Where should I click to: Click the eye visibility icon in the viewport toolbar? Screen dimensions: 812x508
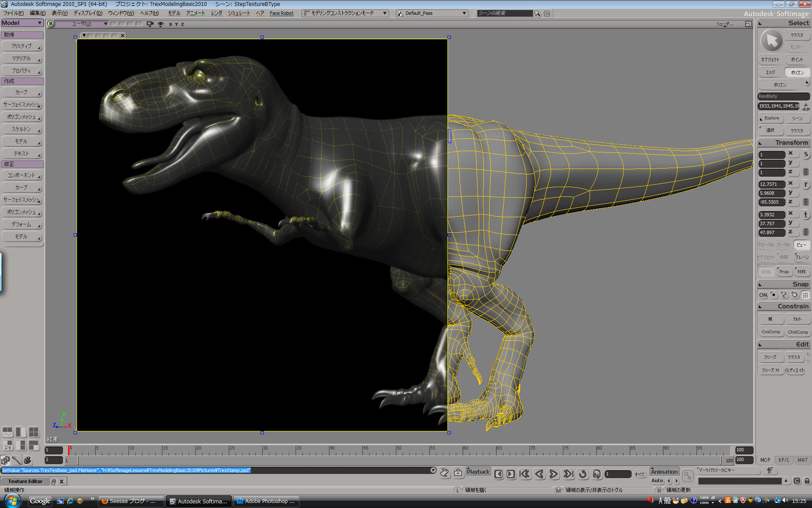click(160, 24)
